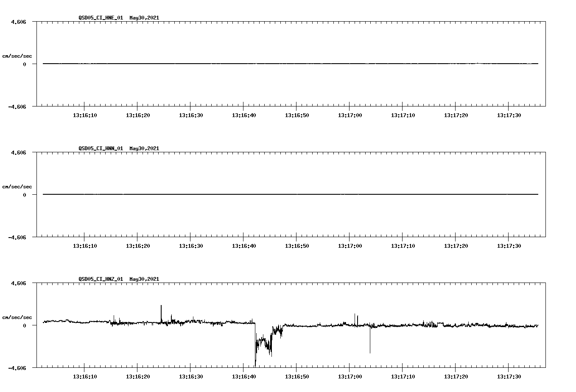576x392 pixels.
Task: Click the cm/sec/sec unit label of HNZ plot
Action: 17,317
